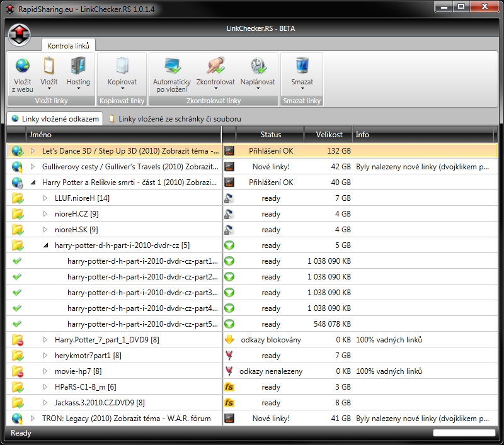Image resolution: width=504 pixels, height=445 pixels.
Task: Sort by the Velikost column header
Action: [328, 135]
